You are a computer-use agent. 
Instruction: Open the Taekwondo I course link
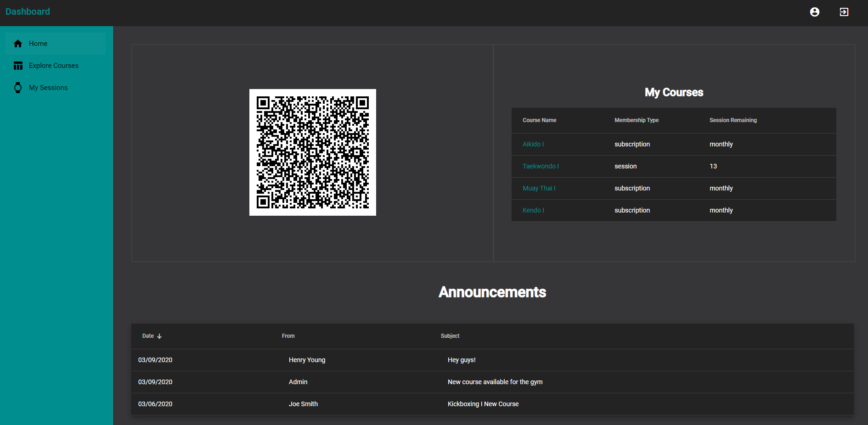click(540, 166)
